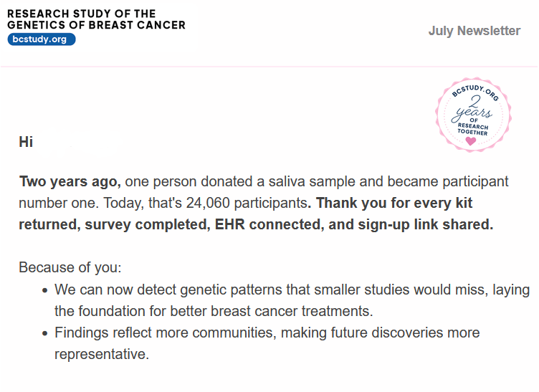
Task: Click the pink heart in the anniversary badge
Action: (x=471, y=141)
